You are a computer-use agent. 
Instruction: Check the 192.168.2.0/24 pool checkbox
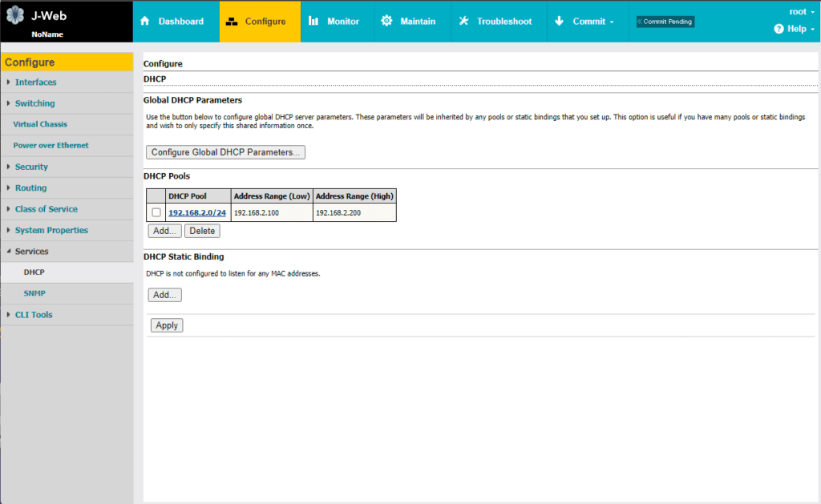[x=156, y=212]
